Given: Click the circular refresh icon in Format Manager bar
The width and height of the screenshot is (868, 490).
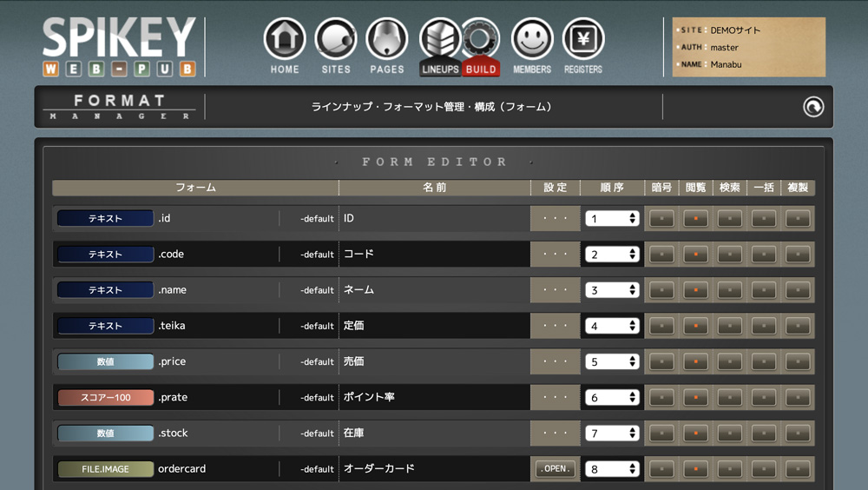Looking at the screenshot, I should click(813, 107).
